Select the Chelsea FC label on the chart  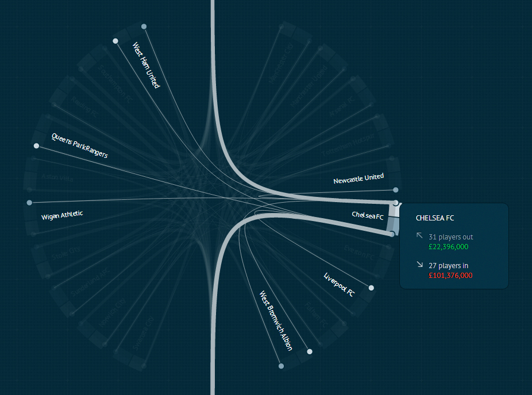tap(368, 215)
